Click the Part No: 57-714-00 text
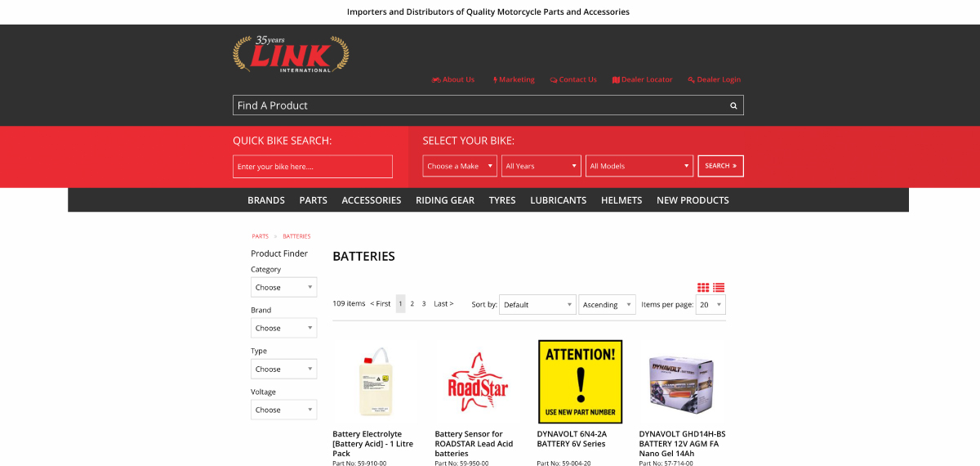The image size is (980, 466). pyautogui.click(x=666, y=463)
